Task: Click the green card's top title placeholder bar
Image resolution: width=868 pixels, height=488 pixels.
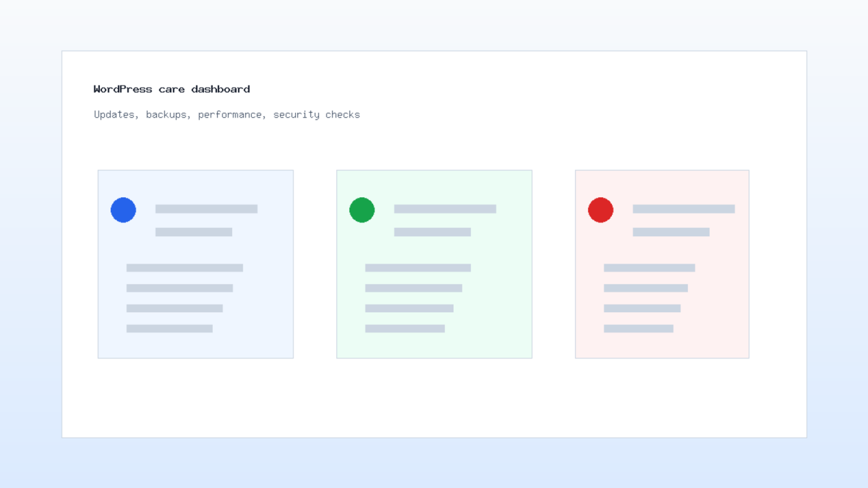Action: point(445,209)
